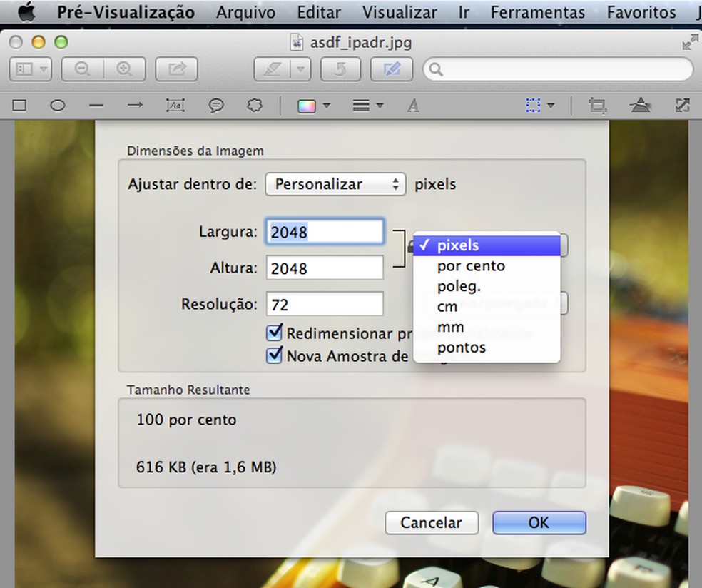The image size is (702, 588).
Task: Toggle Redimensionar proporcionalmente checkbox
Action: 274,333
